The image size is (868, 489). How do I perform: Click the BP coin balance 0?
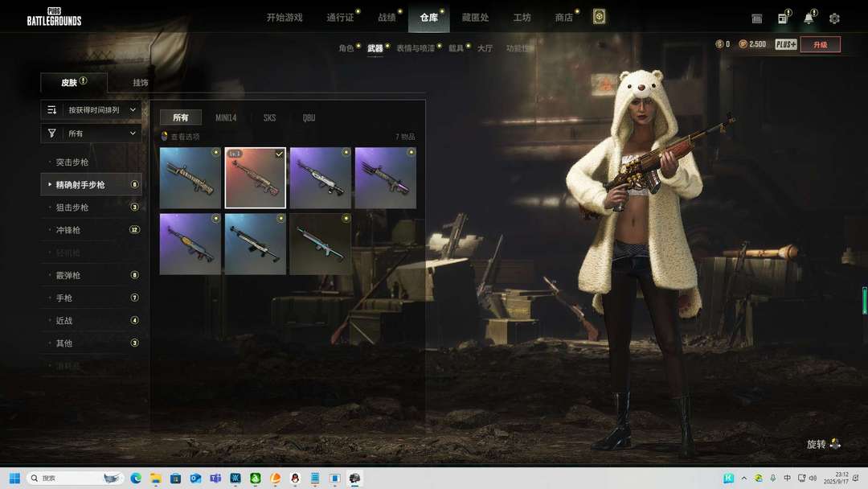[723, 44]
